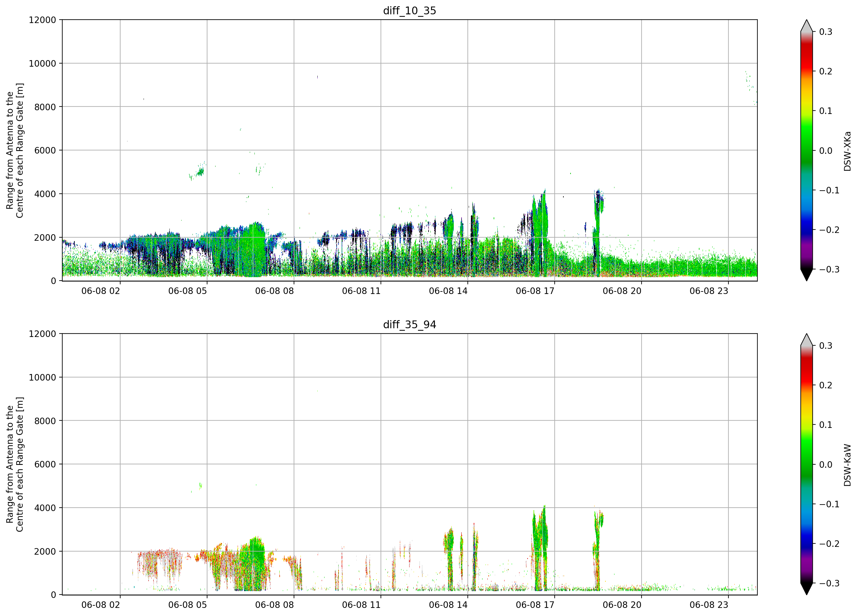Click the 0.2 tick on the top colorbar

point(826,72)
